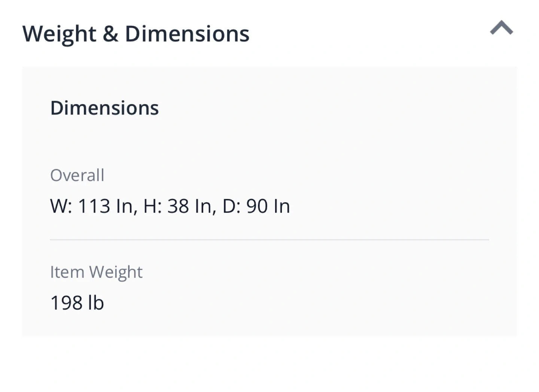Image resolution: width=539 pixels, height=392 pixels.
Task: Select the bold Dimensions subheading
Action: [104, 108]
